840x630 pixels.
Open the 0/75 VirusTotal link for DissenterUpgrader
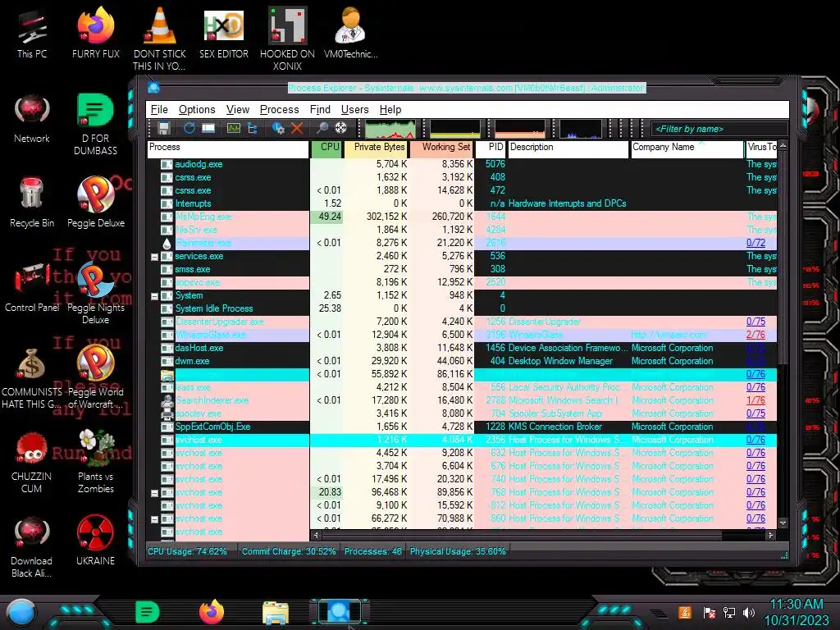point(756,322)
